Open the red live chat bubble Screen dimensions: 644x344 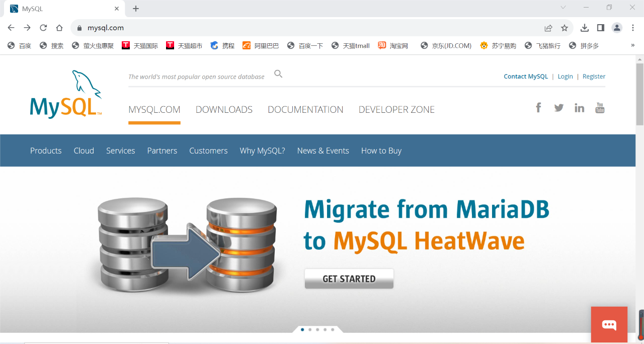coord(609,324)
